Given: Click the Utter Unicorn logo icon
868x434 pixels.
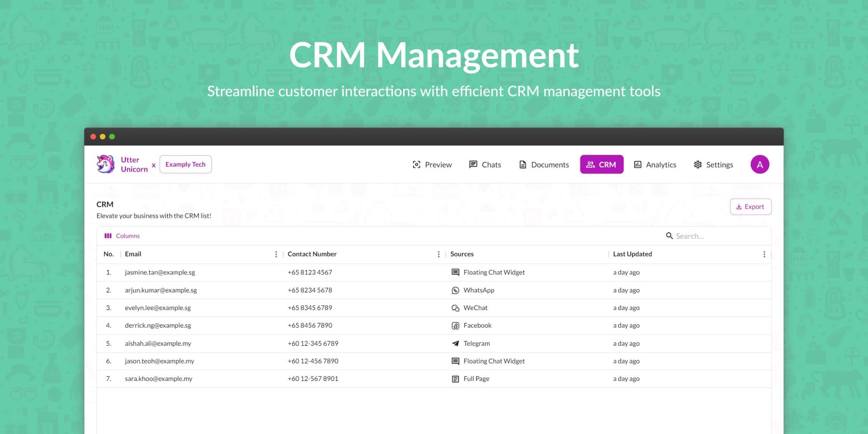Looking at the screenshot, I should (x=106, y=164).
